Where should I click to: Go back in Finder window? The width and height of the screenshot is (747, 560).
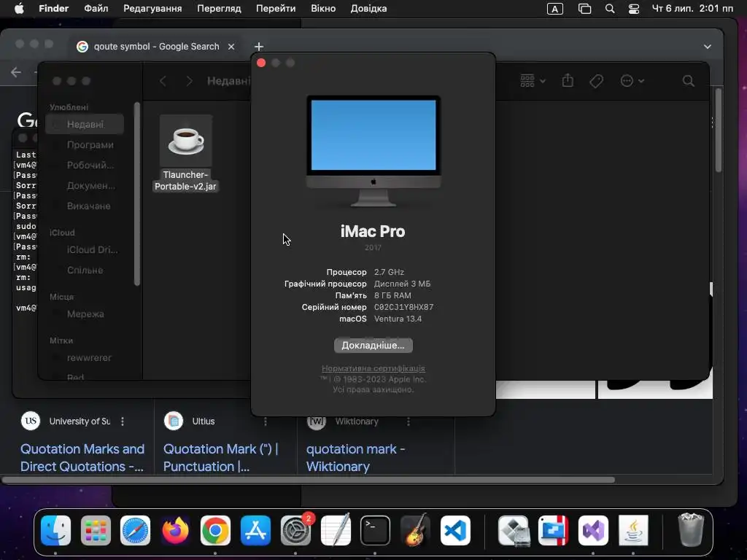pos(163,81)
